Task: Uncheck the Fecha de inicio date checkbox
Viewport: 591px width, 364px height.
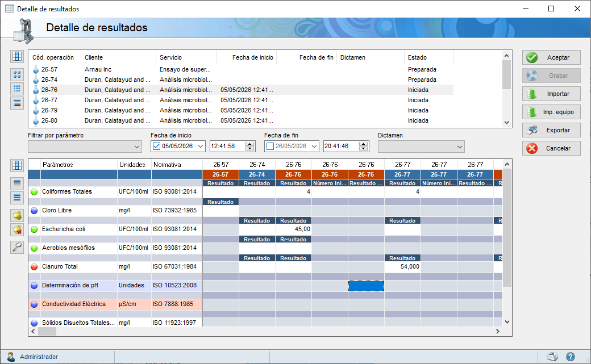Action: pyautogui.click(x=156, y=146)
